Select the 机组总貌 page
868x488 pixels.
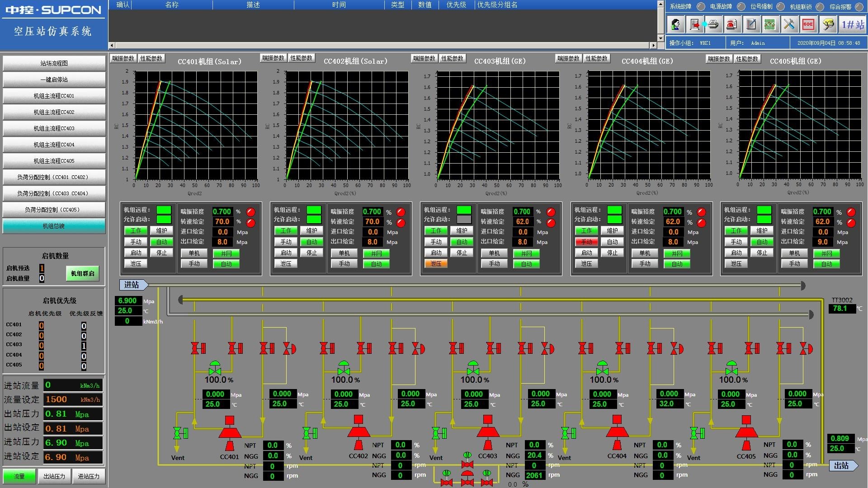pos(54,226)
